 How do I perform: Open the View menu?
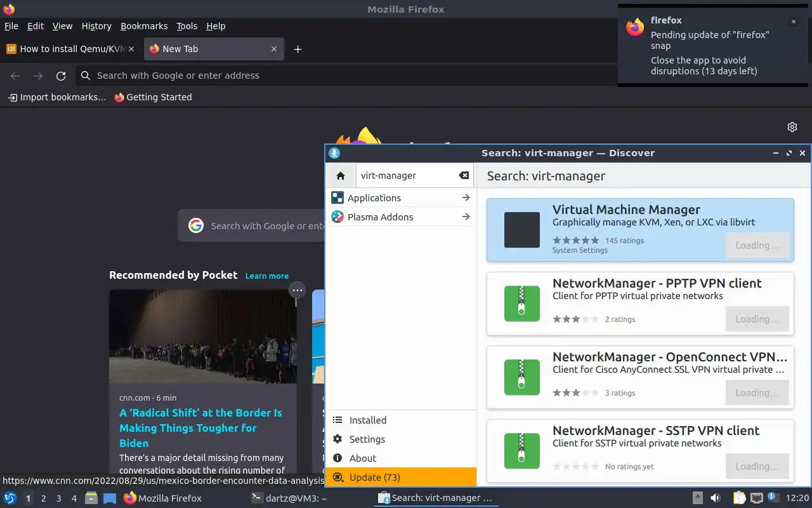click(x=62, y=26)
